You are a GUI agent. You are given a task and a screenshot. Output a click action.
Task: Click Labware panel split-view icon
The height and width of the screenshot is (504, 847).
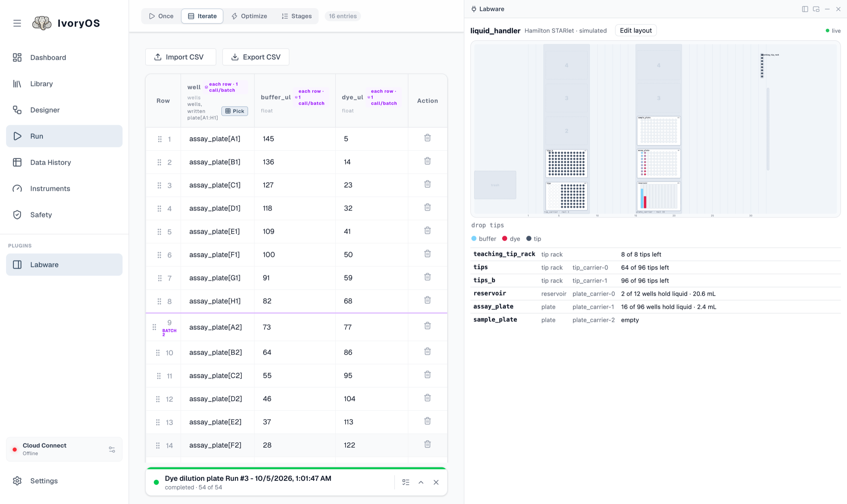pyautogui.click(x=805, y=9)
